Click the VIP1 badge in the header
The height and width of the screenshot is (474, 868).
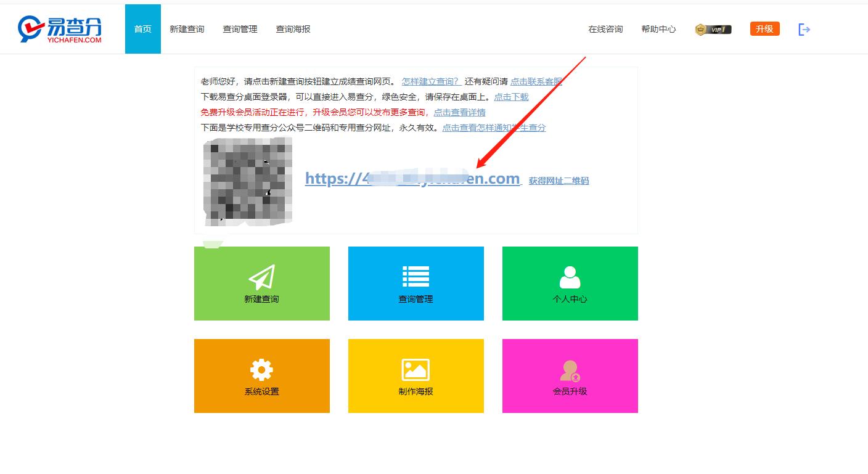coord(712,29)
